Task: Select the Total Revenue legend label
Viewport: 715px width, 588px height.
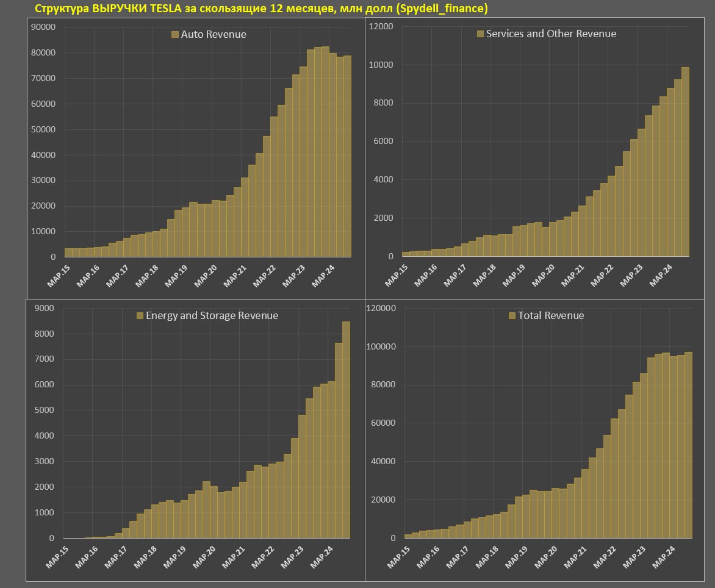Action: [x=551, y=315]
